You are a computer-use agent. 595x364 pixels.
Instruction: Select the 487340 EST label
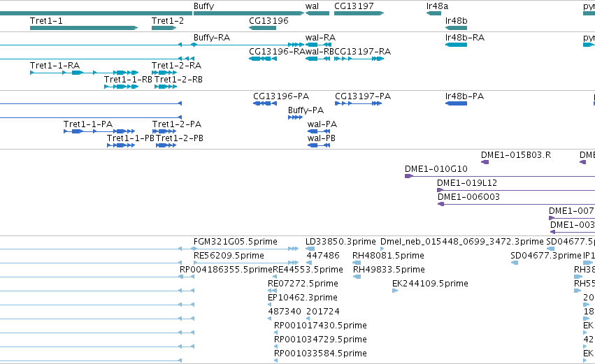285,312
